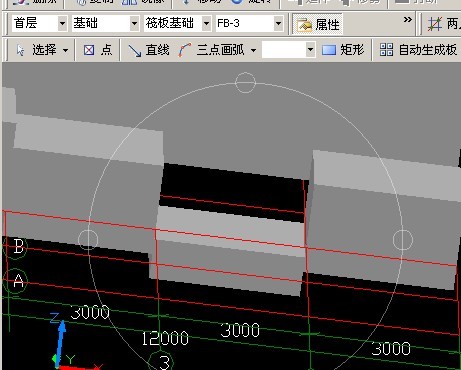Expand the 首层 floor dropdown
Viewport: 461px width, 370px height.
pos(62,24)
